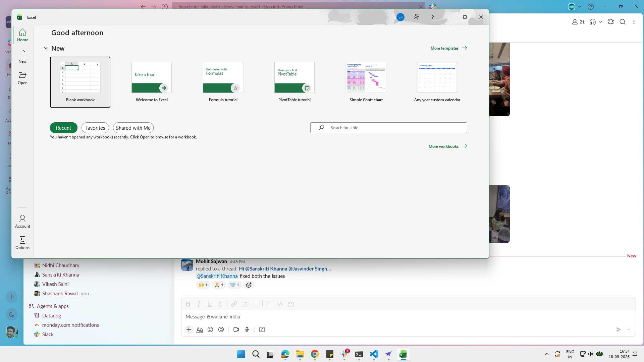The height and width of the screenshot is (362, 644).
Task: Toggle italic in Slack message composer
Action: coord(199,304)
